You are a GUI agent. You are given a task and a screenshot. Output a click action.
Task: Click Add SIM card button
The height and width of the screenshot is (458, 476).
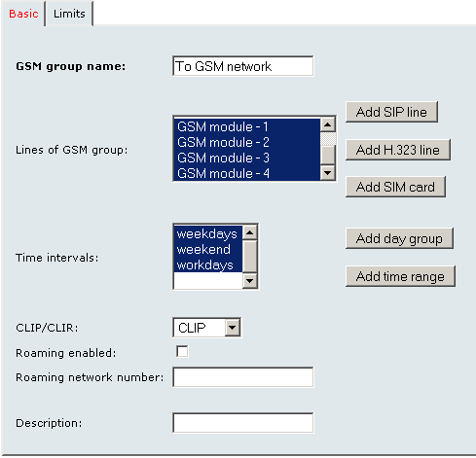pos(395,187)
